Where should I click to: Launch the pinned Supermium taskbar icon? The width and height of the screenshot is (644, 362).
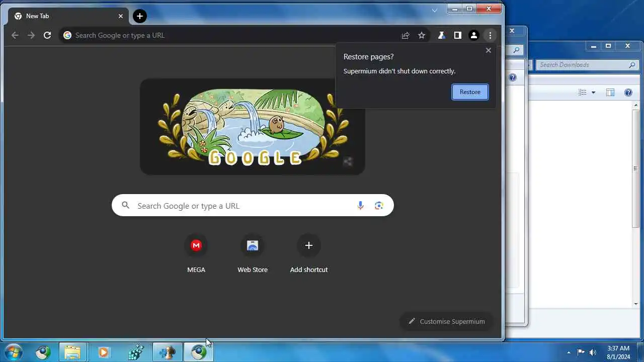pyautogui.click(x=43, y=352)
